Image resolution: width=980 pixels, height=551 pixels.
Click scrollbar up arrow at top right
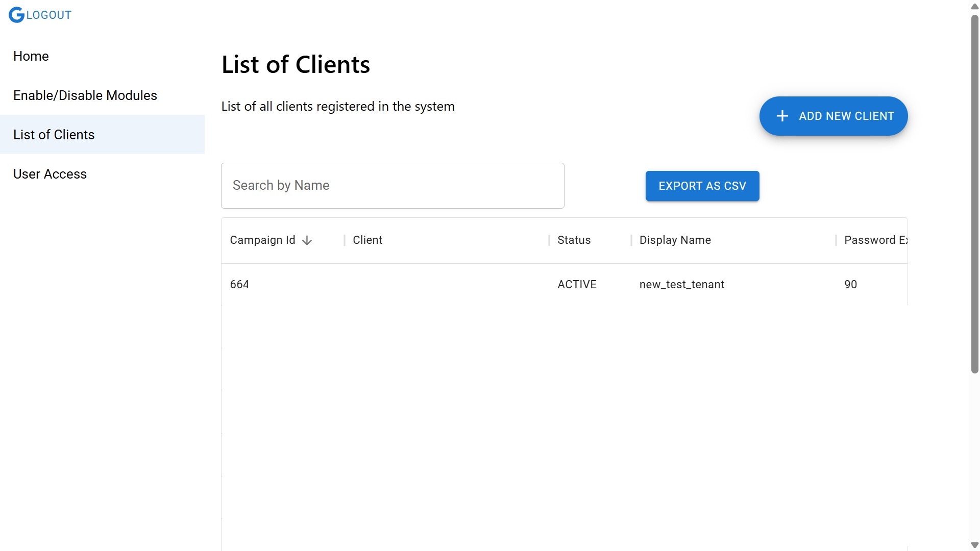coord(974,7)
